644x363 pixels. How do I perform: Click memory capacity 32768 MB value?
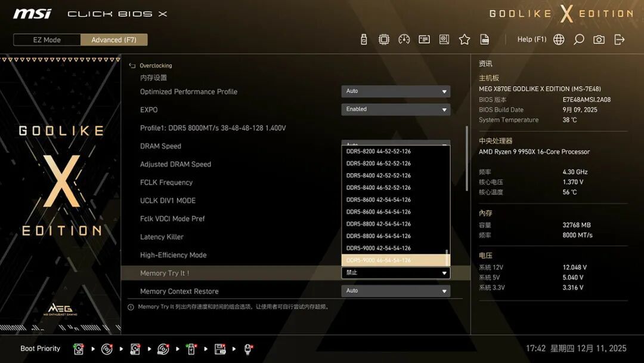click(577, 225)
